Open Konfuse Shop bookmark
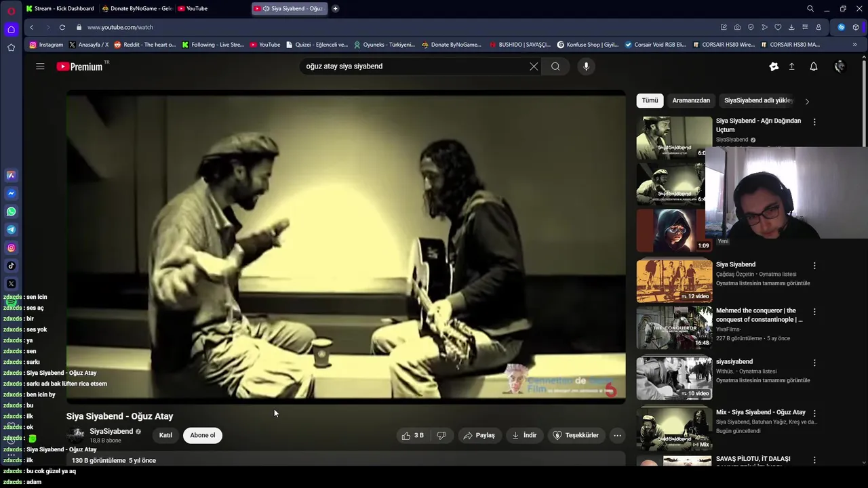The height and width of the screenshot is (488, 868). [x=587, y=45]
